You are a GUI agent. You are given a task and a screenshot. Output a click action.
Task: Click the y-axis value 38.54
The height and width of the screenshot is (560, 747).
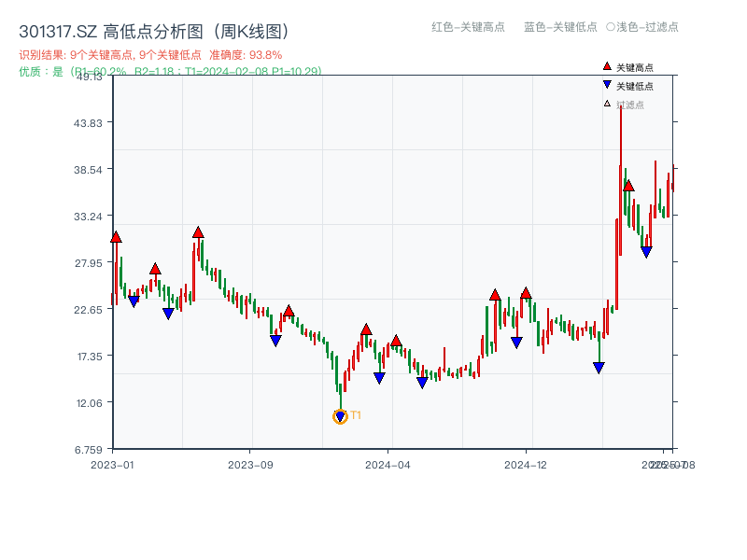(x=88, y=170)
